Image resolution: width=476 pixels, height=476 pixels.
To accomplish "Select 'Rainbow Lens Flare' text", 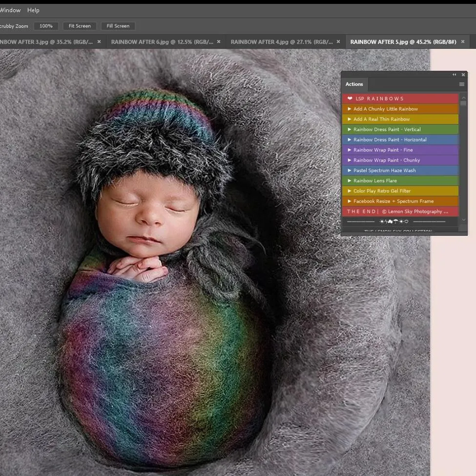I will click(x=375, y=181).
